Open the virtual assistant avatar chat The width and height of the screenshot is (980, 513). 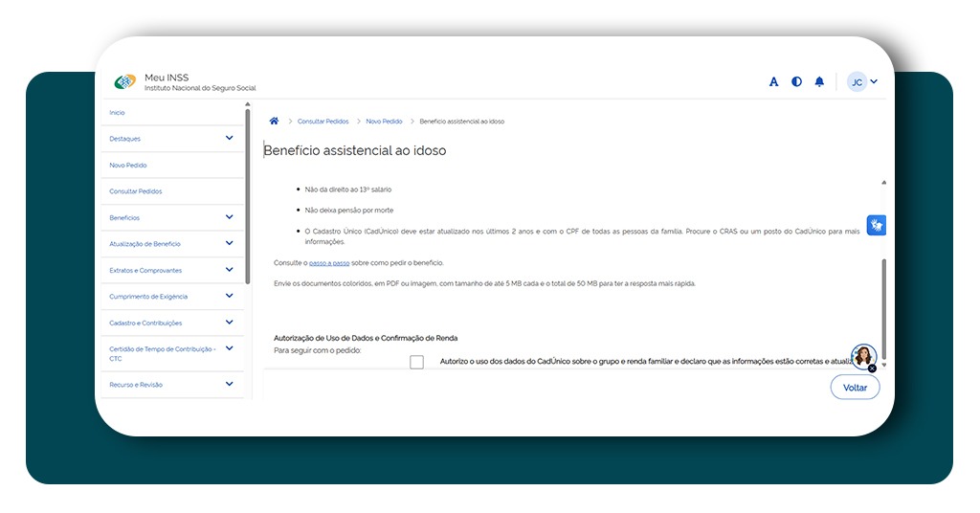tap(863, 356)
